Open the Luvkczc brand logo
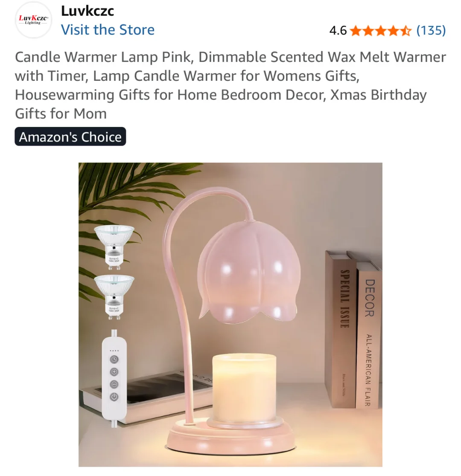 coord(33,20)
